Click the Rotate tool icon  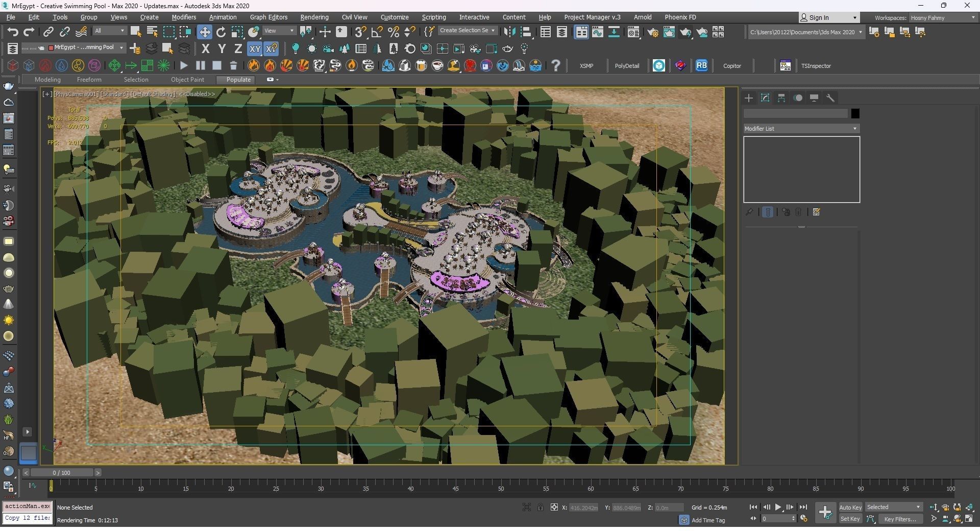click(x=220, y=32)
